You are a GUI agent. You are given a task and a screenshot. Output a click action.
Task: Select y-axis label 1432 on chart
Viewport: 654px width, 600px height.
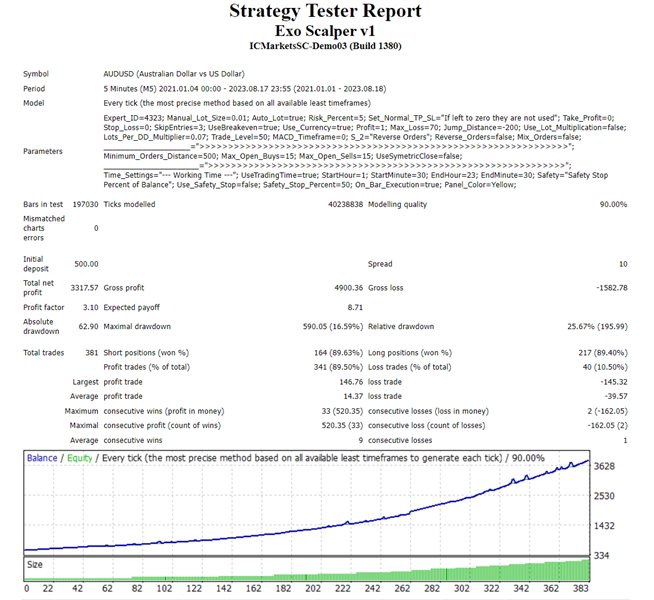pos(604,526)
